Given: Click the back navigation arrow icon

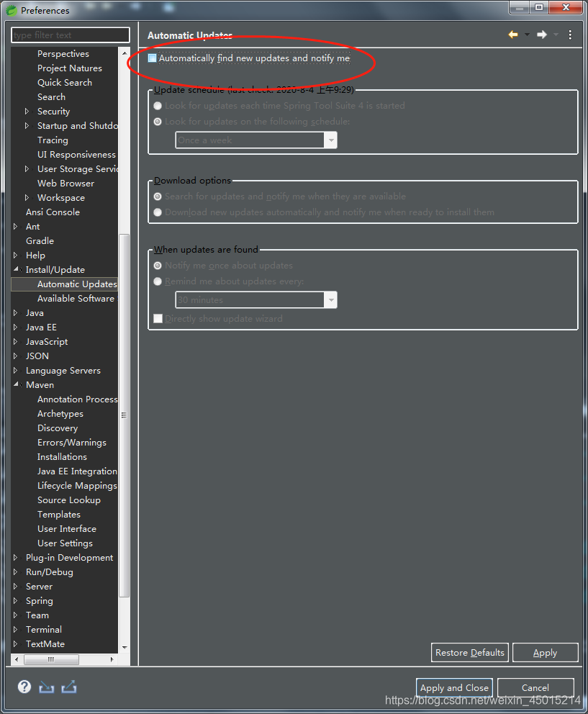Looking at the screenshot, I should tap(513, 35).
